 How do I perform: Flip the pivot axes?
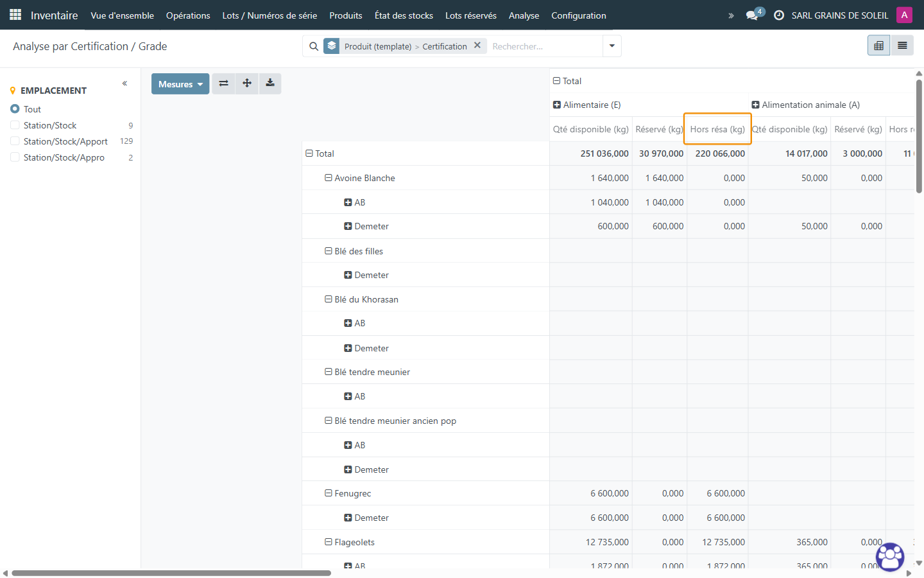coord(223,83)
